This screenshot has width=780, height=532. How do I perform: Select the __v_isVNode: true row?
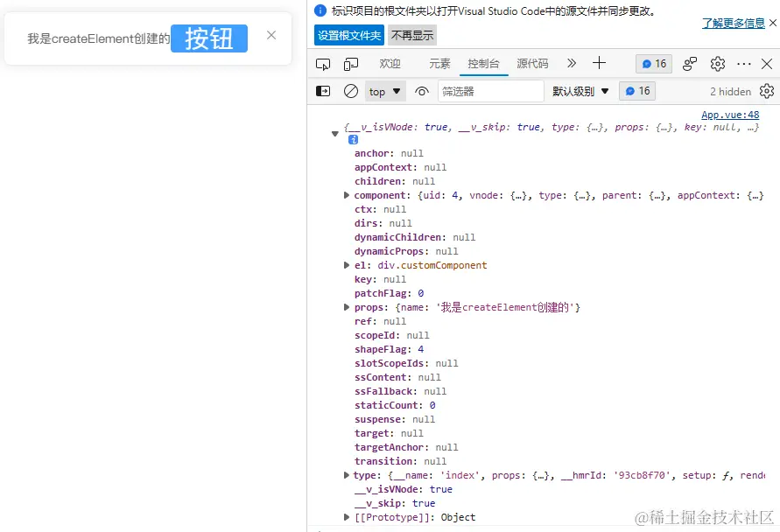coord(404,489)
